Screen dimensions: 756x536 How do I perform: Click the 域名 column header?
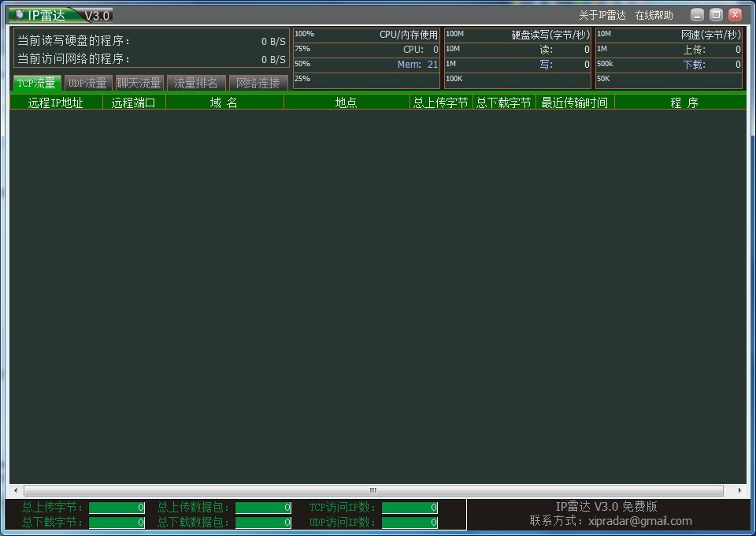click(x=224, y=102)
